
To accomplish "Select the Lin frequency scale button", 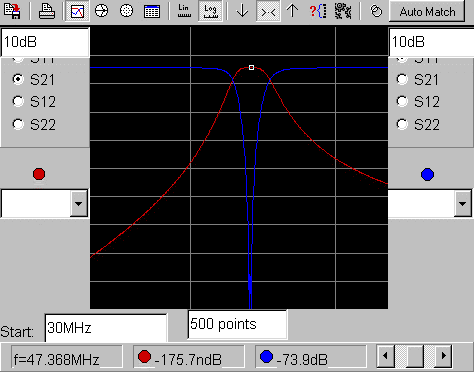I will (x=184, y=11).
